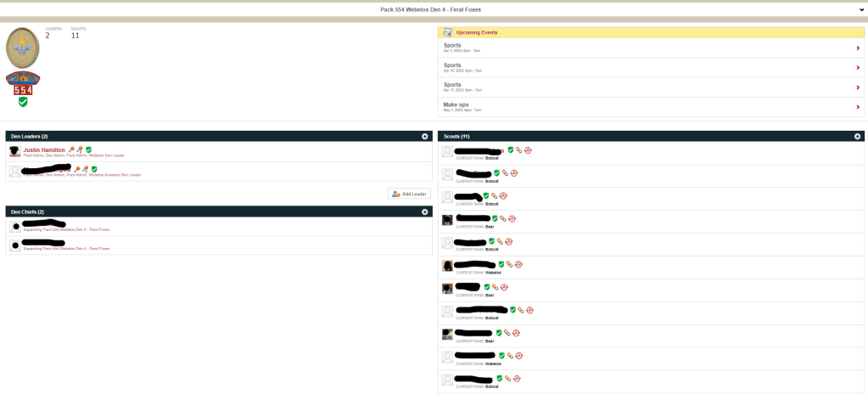Click the red circular icon on the first scout

(x=528, y=150)
